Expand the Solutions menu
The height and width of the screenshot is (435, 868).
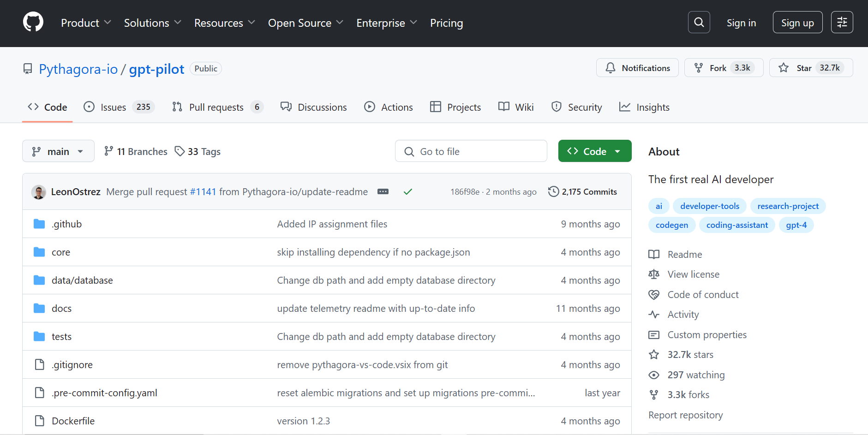[153, 23]
